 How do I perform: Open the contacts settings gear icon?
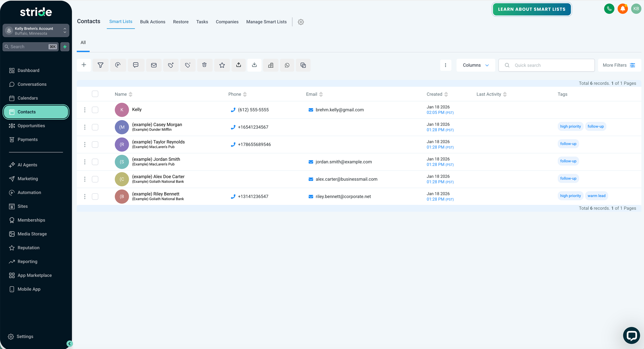click(301, 22)
